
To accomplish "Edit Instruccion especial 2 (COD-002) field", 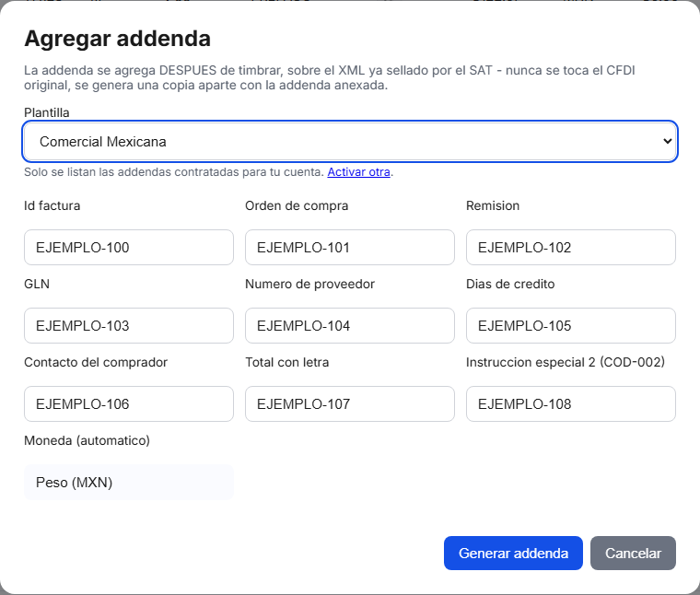I will [570, 404].
